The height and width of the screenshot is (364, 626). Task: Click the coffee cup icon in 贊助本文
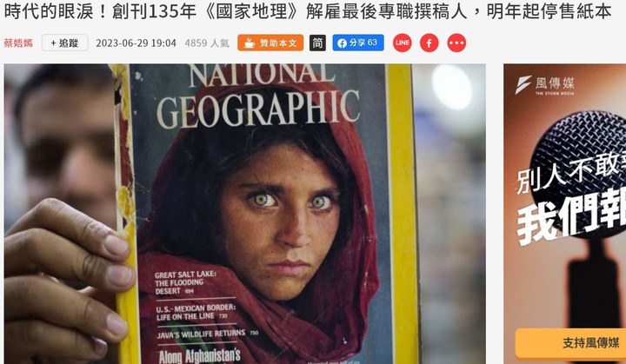[250, 43]
